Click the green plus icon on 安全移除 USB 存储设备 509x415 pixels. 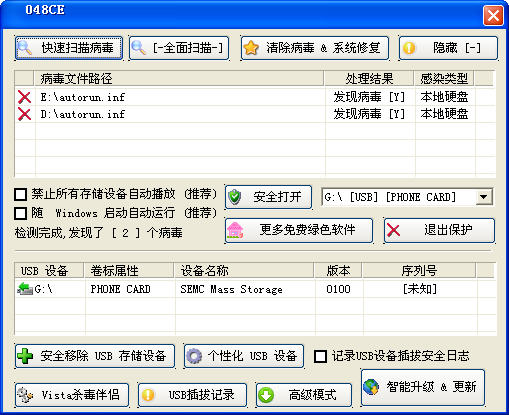[25, 356]
